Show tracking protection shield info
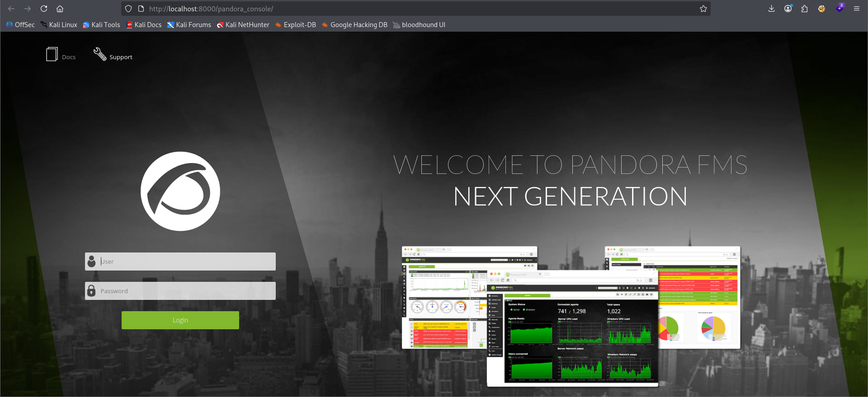 128,9
